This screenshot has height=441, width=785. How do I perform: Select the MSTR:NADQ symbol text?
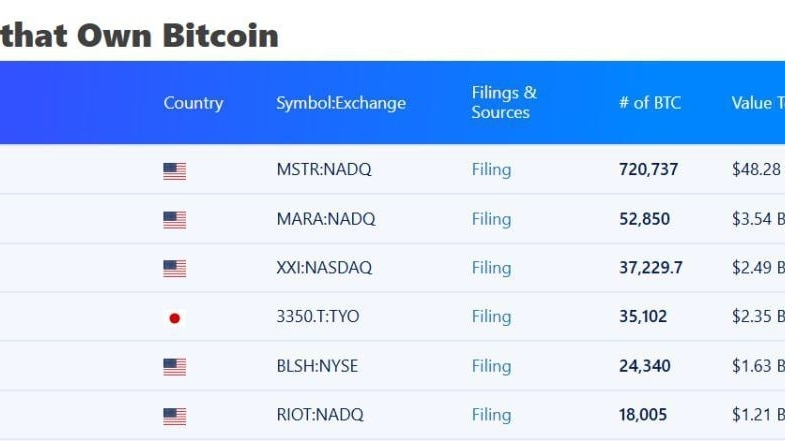coord(324,169)
